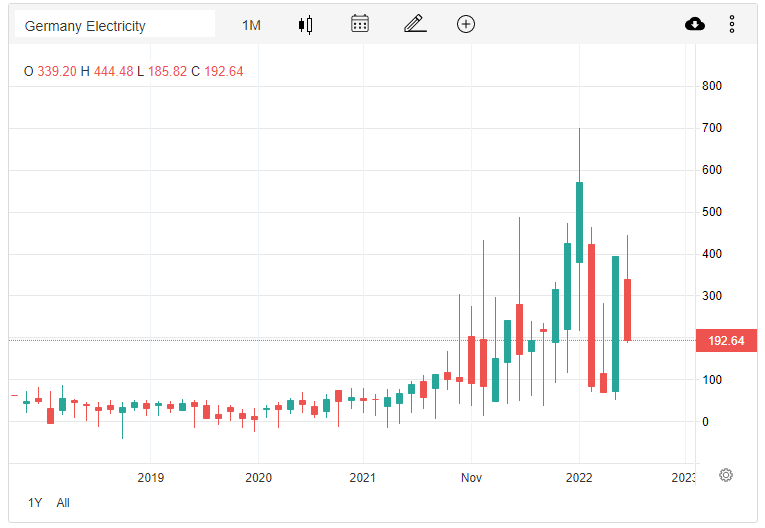Viewport: 765px width, 528px height.
Task: Click the tallest green candle near 2022
Action: [x=580, y=222]
